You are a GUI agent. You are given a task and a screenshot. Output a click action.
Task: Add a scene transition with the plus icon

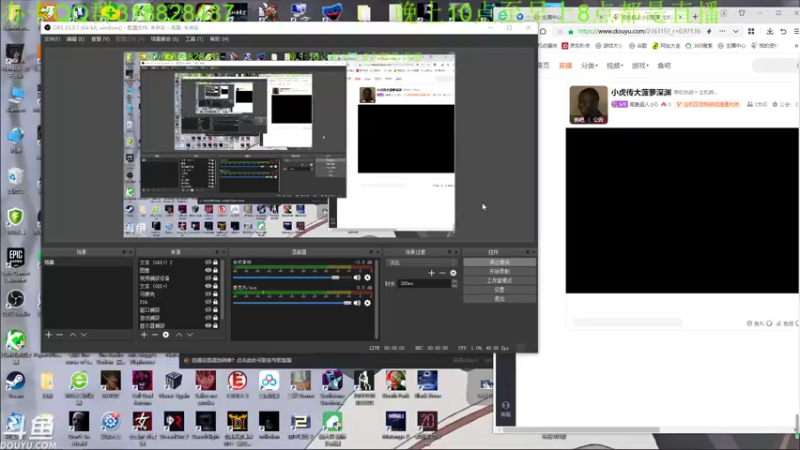click(x=432, y=273)
